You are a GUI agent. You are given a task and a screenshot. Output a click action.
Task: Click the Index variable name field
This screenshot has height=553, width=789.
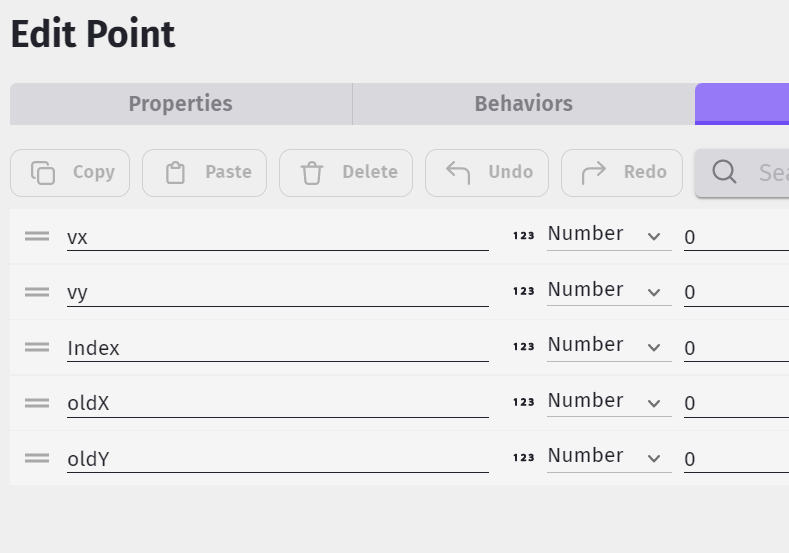[x=278, y=348]
